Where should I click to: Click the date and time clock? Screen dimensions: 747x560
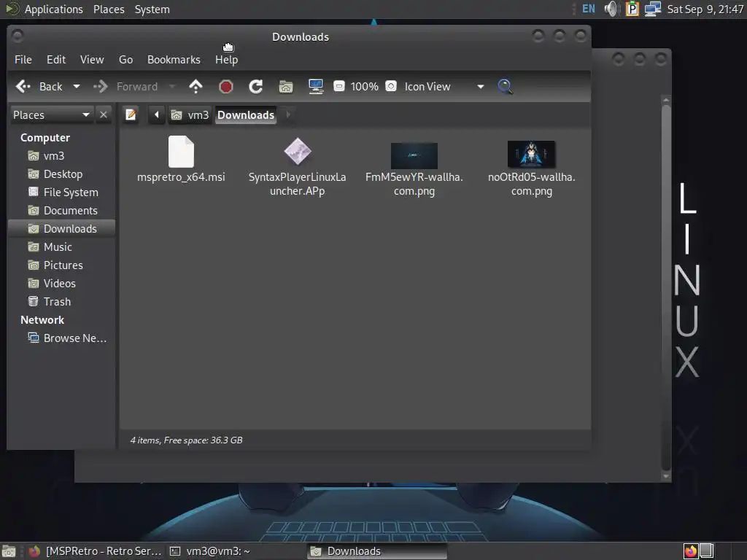click(x=705, y=9)
